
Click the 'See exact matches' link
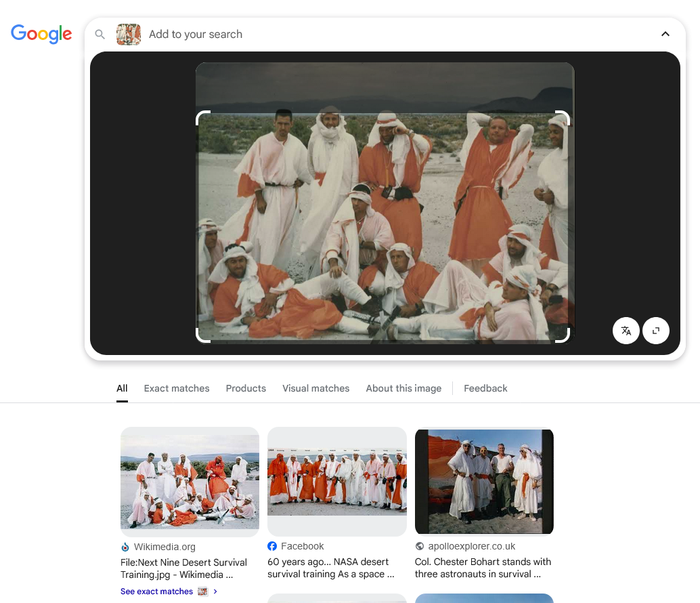click(x=156, y=591)
